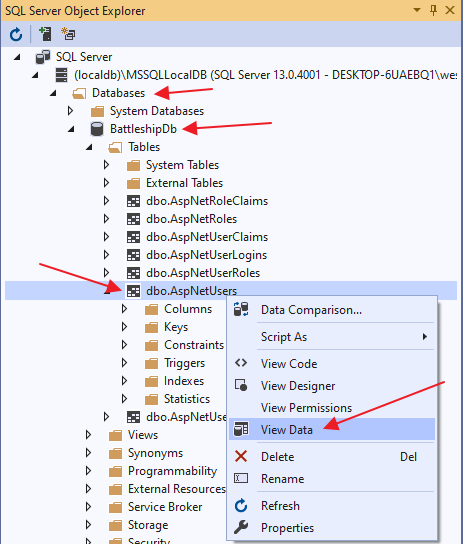Open the Script As submenu

332,337
